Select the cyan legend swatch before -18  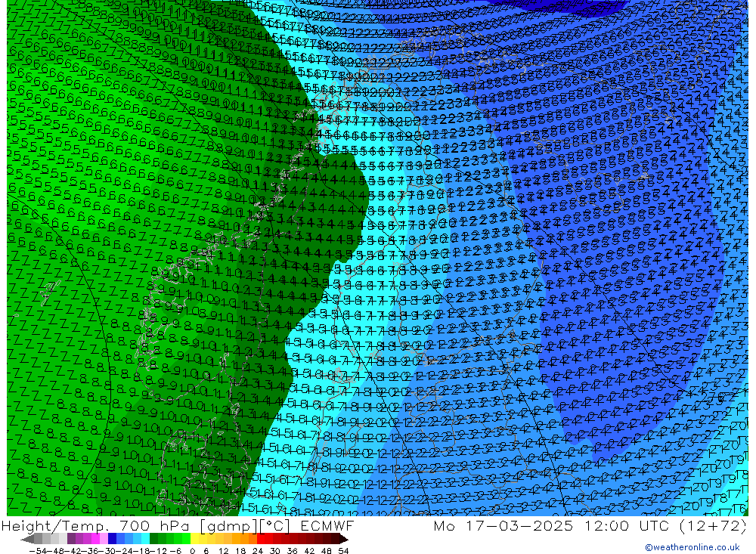(x=145, y=538)
